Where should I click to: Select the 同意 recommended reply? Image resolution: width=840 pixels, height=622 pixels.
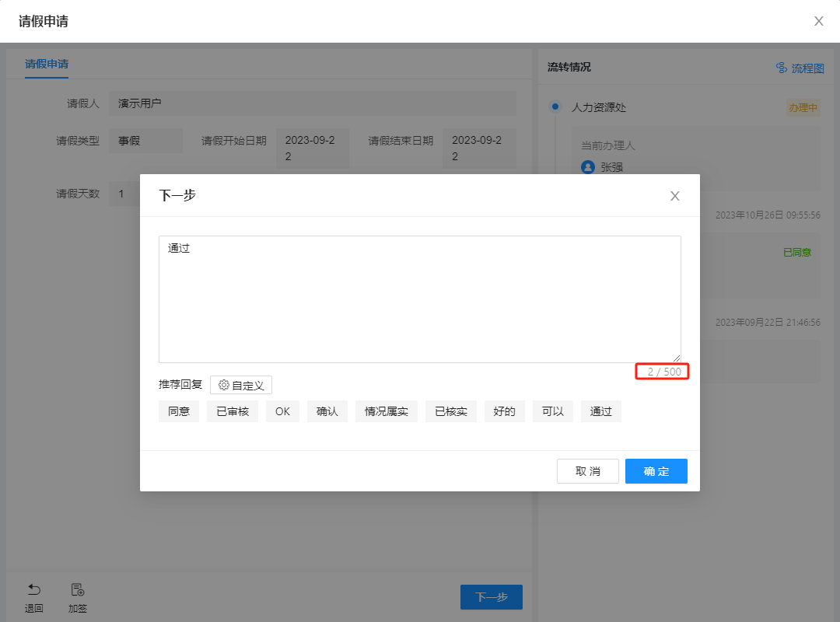(x=179, y=411)
